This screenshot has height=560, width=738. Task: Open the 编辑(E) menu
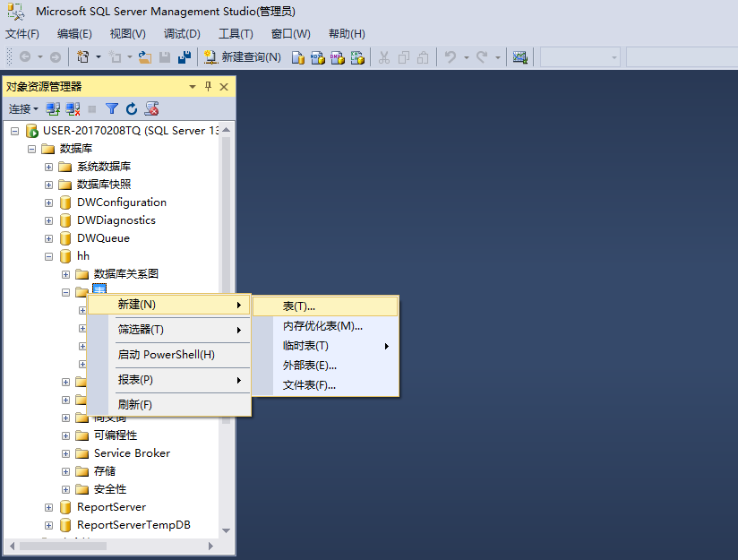click(x=74, y=34)
